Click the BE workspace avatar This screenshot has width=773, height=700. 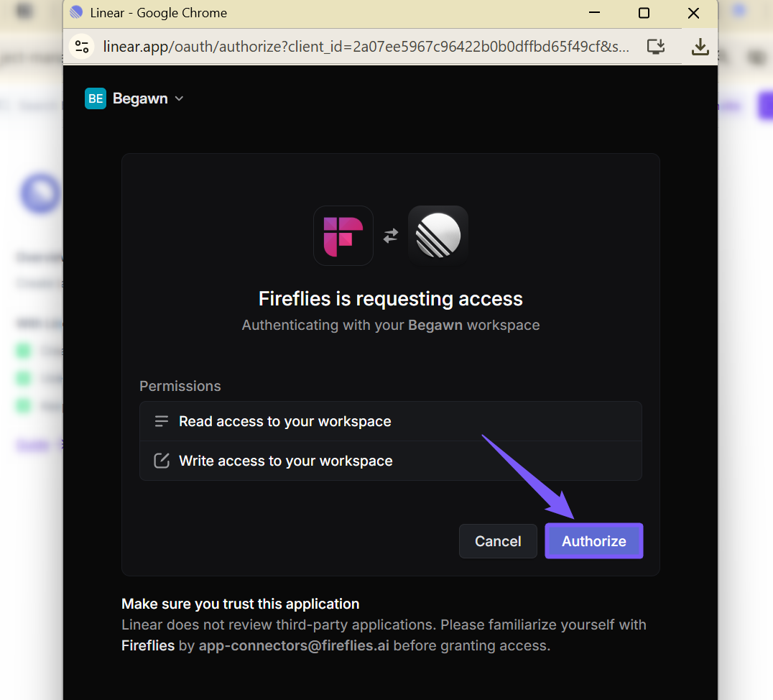tap(95, 98)
